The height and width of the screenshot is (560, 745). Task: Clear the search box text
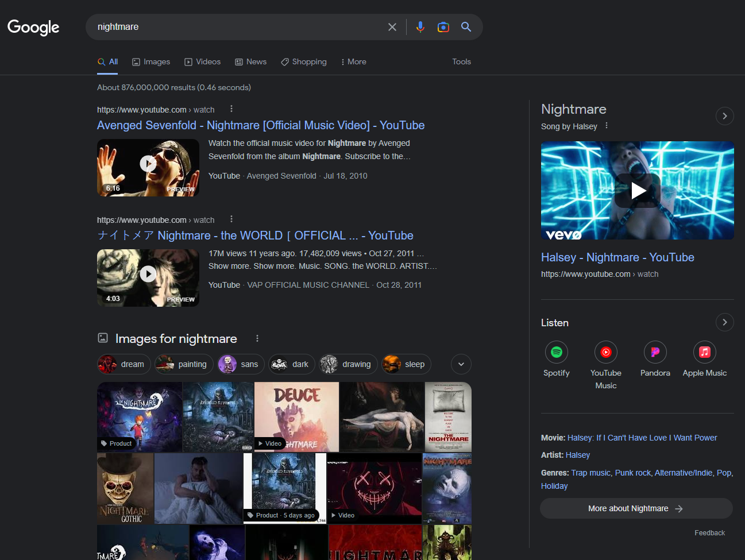[392, 27]
